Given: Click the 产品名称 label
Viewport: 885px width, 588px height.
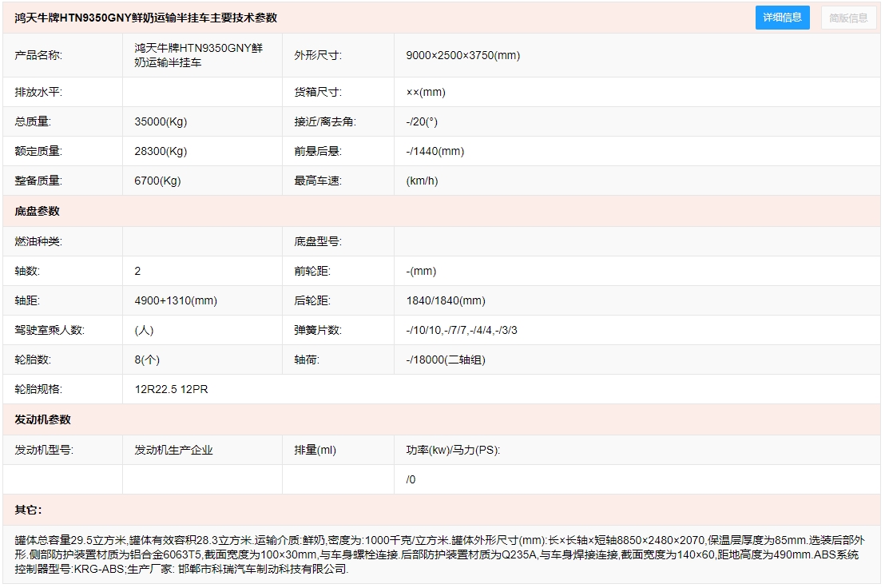Looking at the screenshot, I should tap(38, 55).
